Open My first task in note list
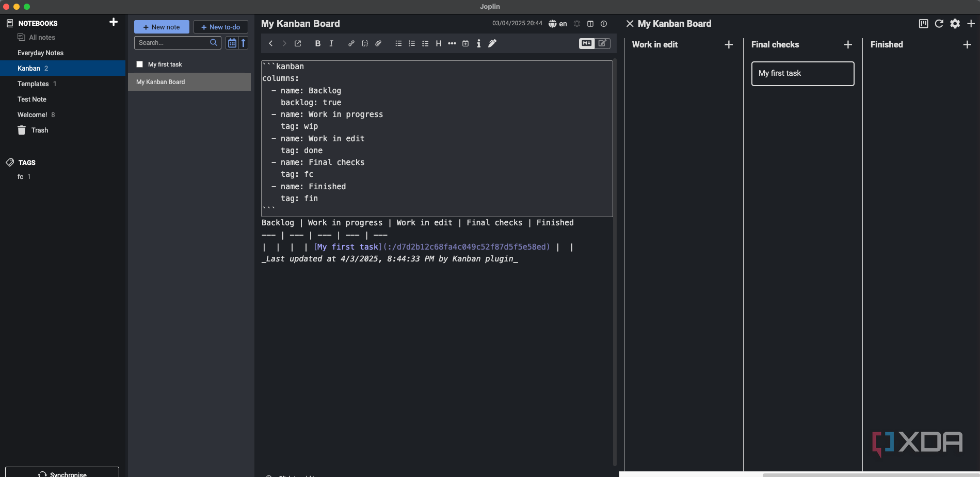 tap(165, 64)
